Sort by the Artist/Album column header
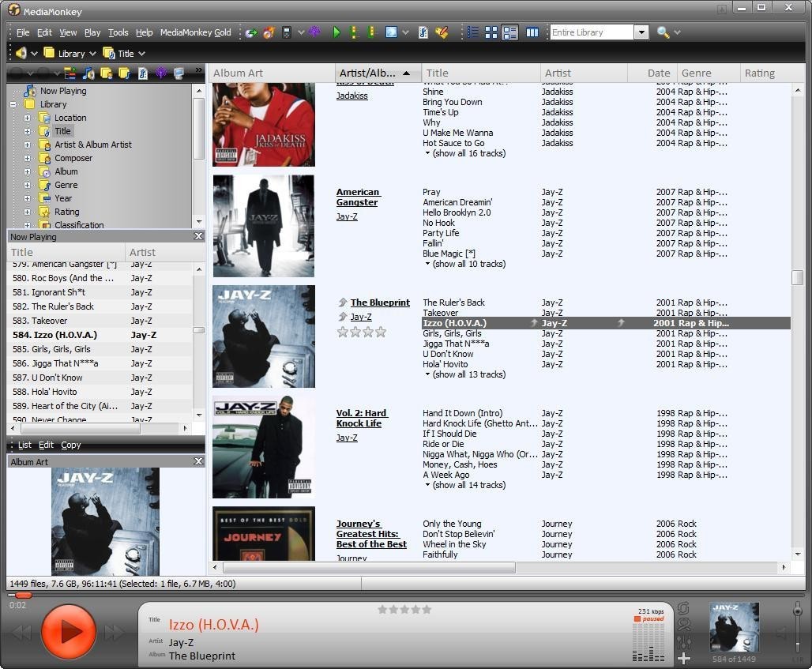This screenshot has width=812, height=669. pos(377,73)
